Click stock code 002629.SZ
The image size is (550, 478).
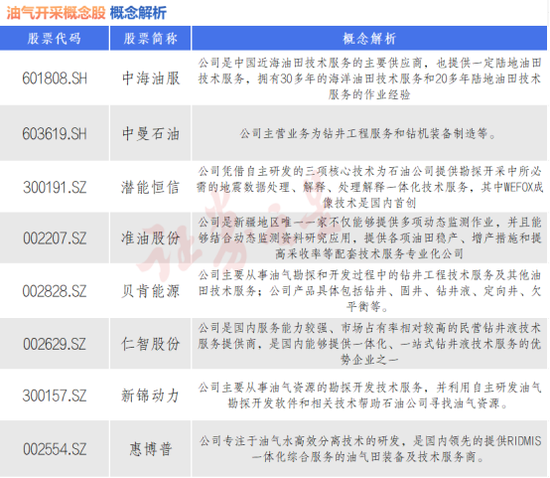tap(55, 344)
